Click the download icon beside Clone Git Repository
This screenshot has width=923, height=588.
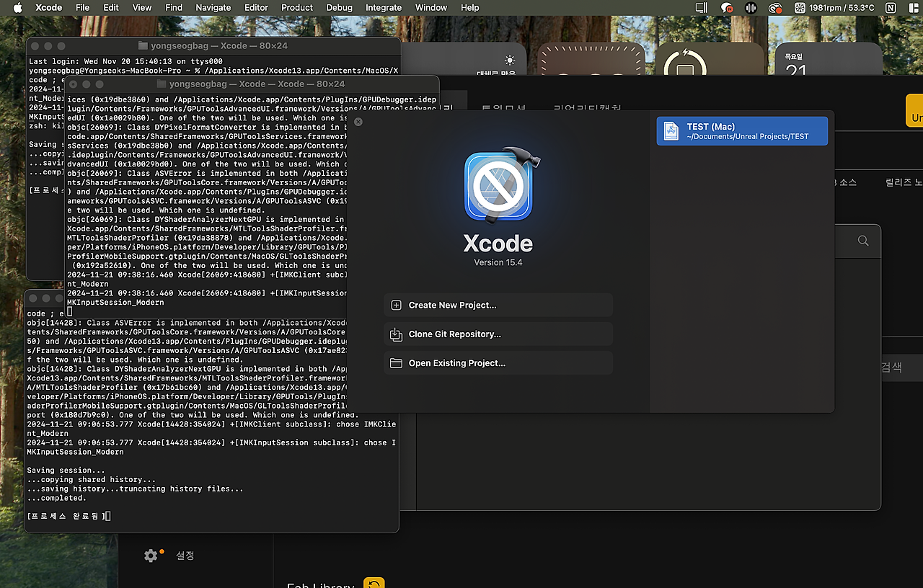coord(396,334)
